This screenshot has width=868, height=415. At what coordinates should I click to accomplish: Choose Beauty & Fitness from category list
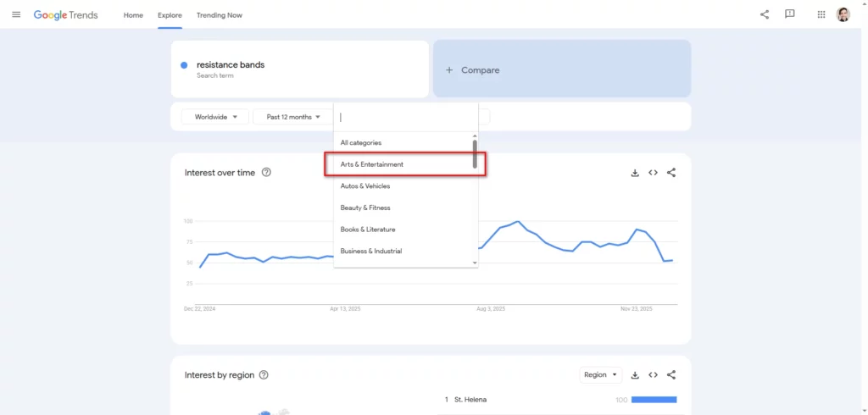click(x=365, y=207)
